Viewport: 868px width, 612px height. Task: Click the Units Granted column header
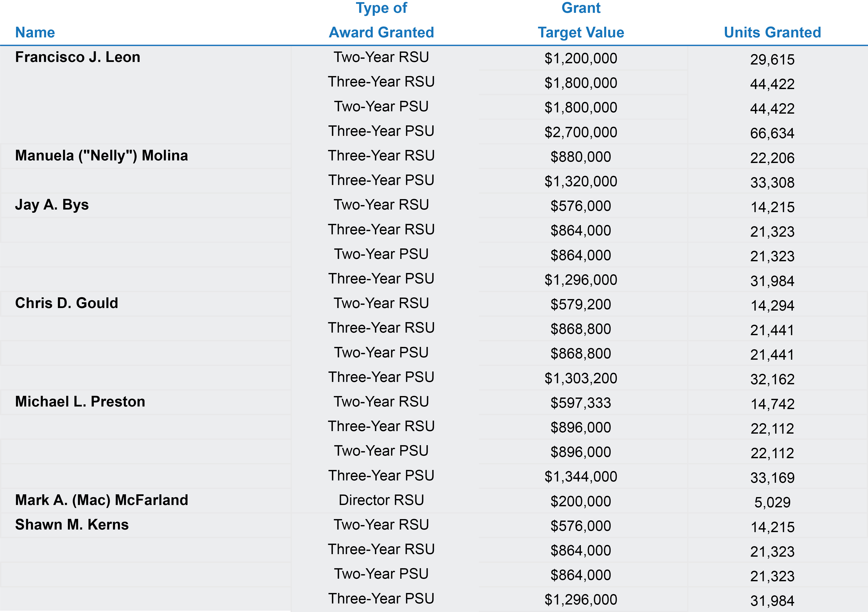click(x=772, y=32)
